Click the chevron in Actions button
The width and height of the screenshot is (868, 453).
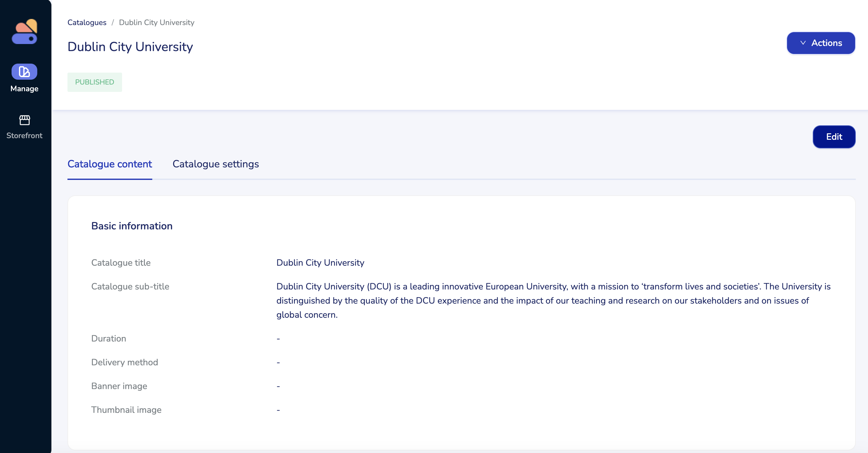pyautogui.click(x=803, y=43)
